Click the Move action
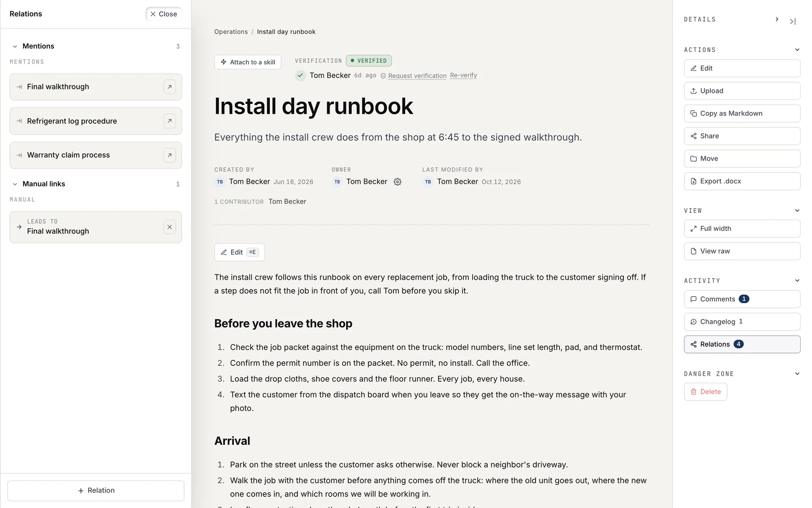 point(742,158)
